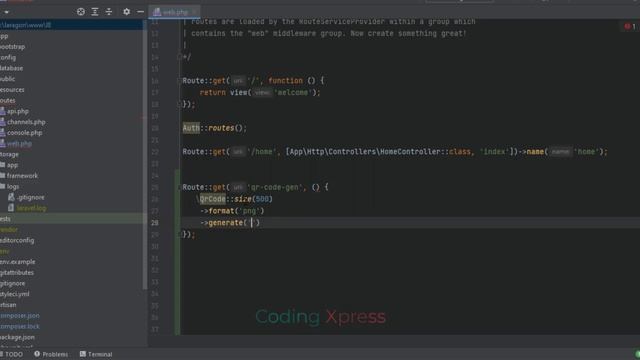The image size is (640, 360).
Task: Place cursor inside generate() parentheses
Action: (x=252, y=223)
